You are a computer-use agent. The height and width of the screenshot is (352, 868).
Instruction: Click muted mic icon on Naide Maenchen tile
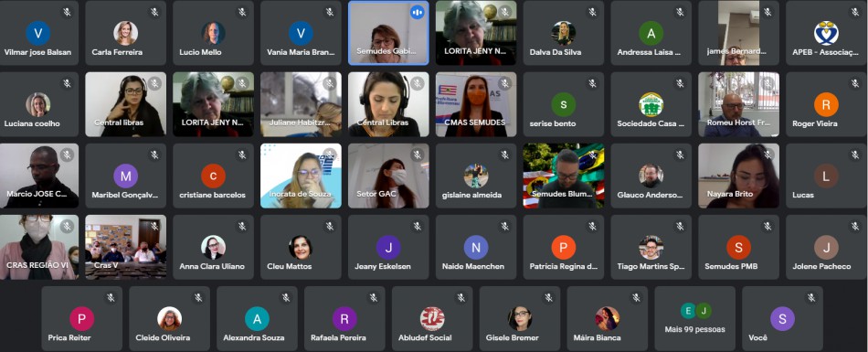click(x=505, y=226)
